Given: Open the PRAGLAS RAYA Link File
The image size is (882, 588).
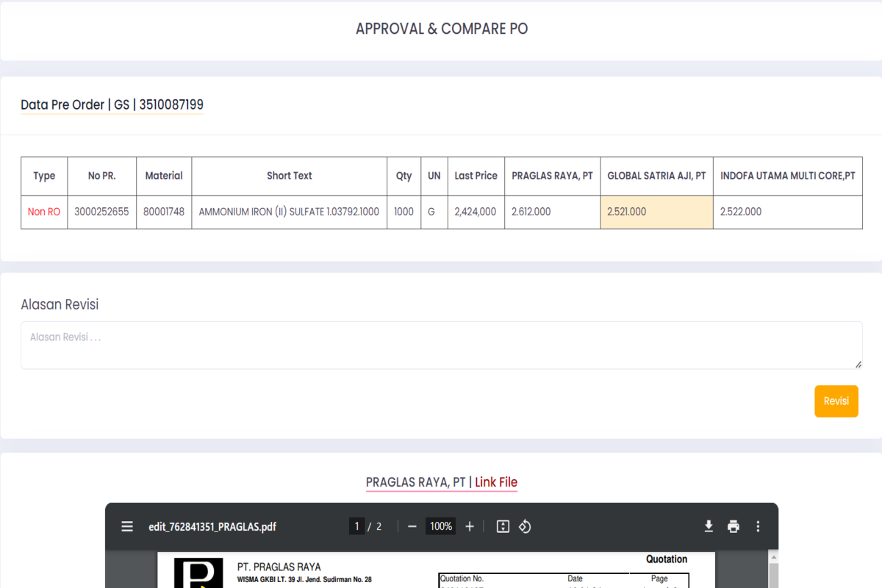Looking at the screenshot, I should 496,482.
